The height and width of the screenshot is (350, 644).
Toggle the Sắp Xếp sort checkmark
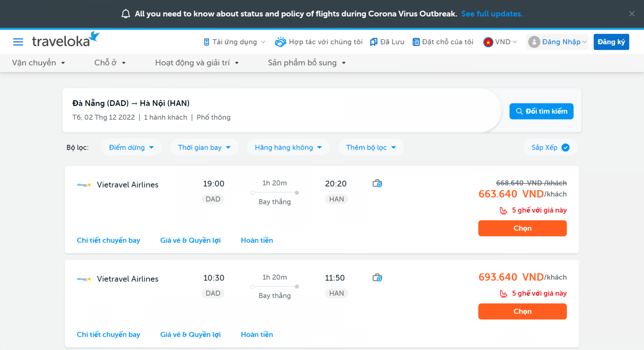[x=566, y=148]
